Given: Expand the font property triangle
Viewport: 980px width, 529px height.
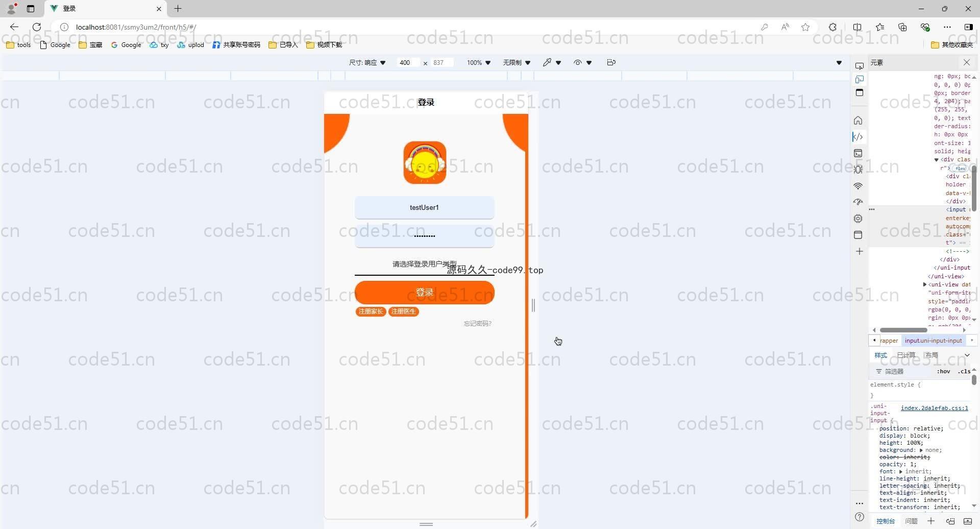Looking at the screenshot, I should point(901,472).
